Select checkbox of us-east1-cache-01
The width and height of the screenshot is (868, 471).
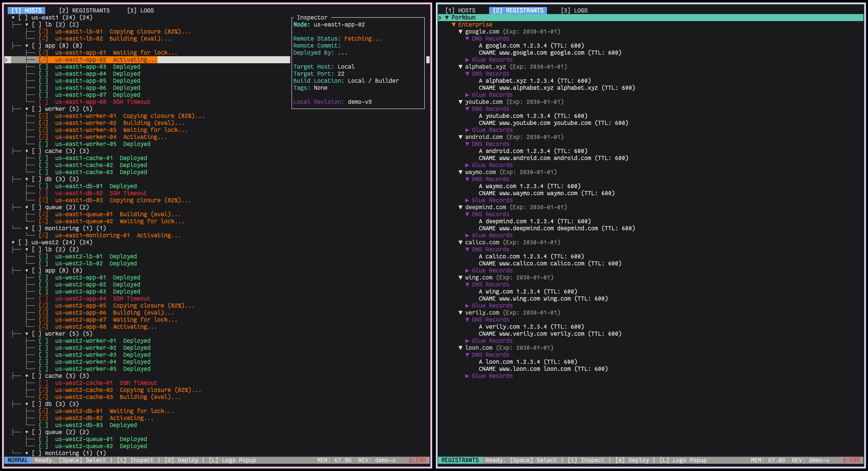tap(43, 158)
